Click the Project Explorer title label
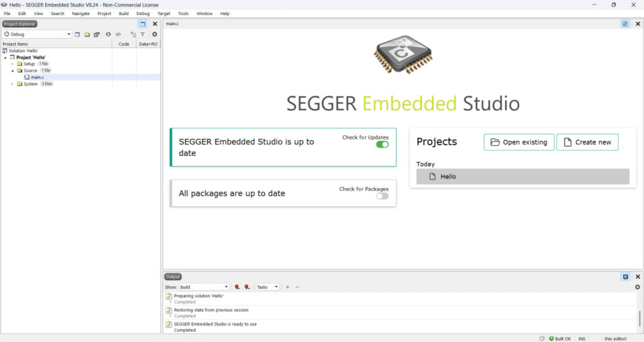 19,24
